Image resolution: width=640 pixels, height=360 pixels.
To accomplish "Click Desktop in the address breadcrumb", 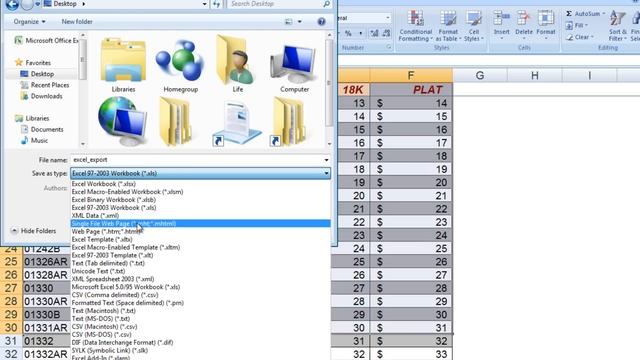I will [x=65, y=4].
